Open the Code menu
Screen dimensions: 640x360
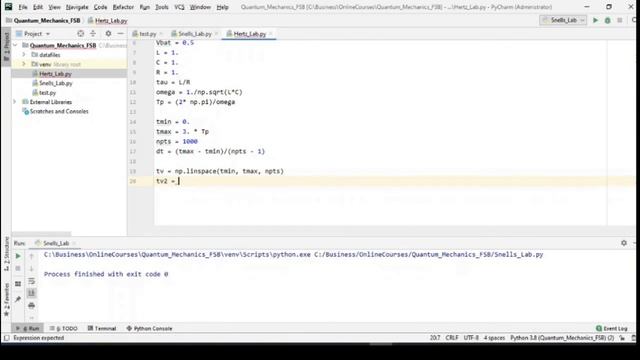100,7
